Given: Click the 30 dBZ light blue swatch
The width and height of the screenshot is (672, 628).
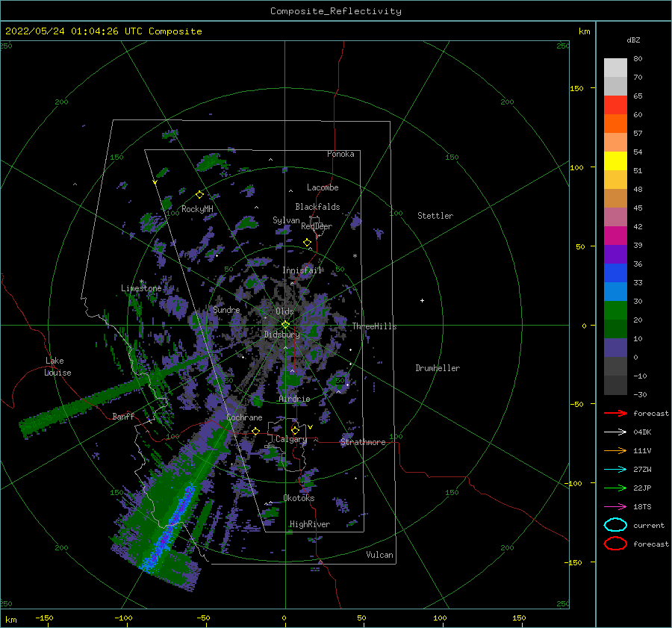Looking at the screenshot, I should [x=615, y=291].
